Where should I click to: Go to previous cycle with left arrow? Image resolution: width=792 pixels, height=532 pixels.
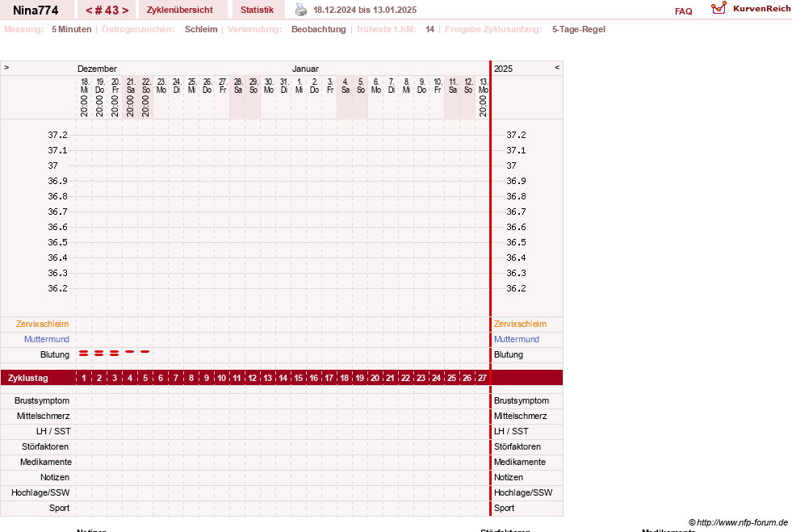click(x=89, y=10)
